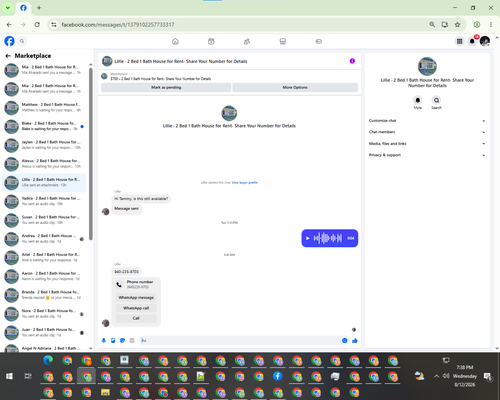Send a thumbs up like
Image resolution: width=500 pixels, height=400 pixels.
(355, 340)
